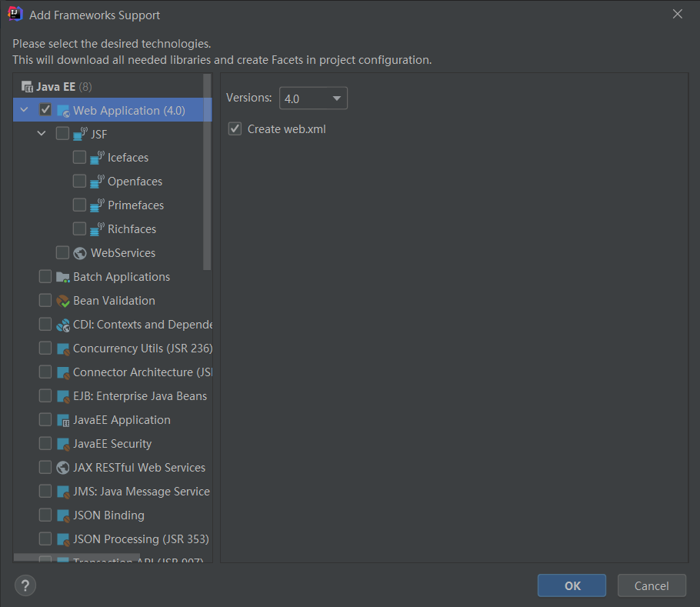Tick the EJB Enterprise Java Beans checkbox
The width and height of the screenshot is (700, 607).
point(45,396)
